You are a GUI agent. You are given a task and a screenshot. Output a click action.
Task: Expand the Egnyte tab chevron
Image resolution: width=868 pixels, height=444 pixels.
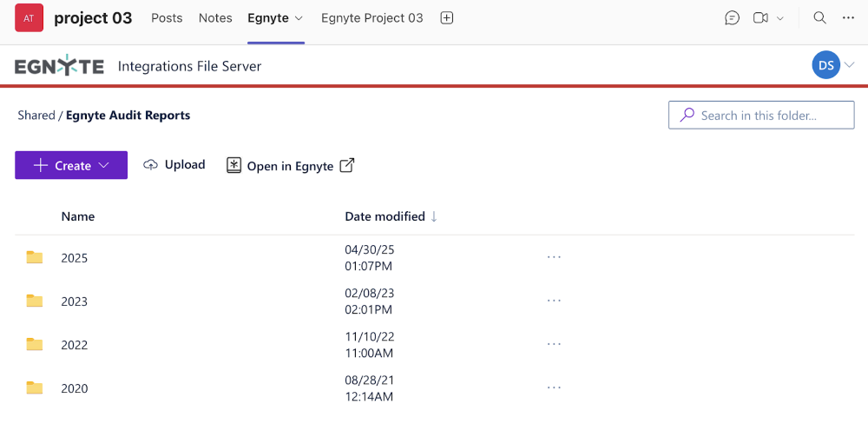(299, 18)
